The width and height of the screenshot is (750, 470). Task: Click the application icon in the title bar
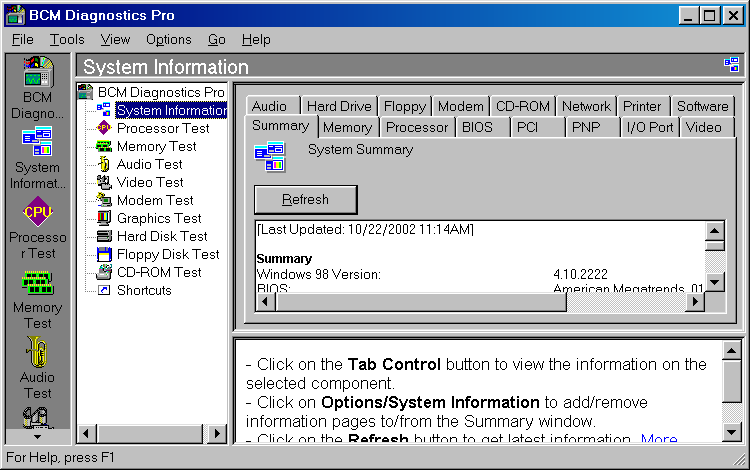(15, 15)
